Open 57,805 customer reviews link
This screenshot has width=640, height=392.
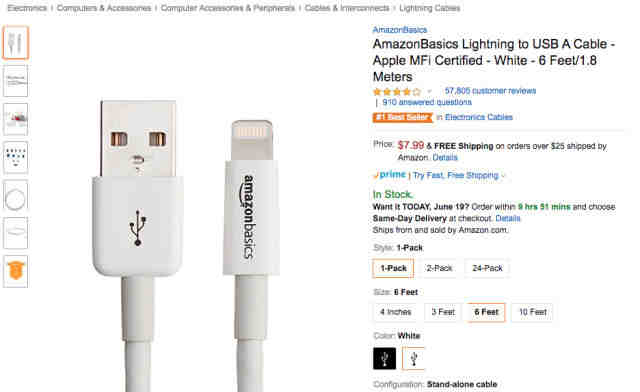tap(490, 91)
